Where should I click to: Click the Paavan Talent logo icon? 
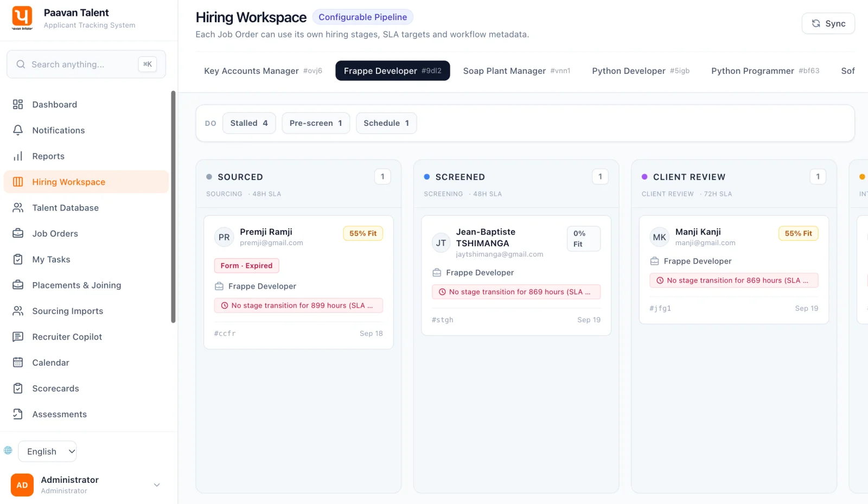(x=22, y=18)
